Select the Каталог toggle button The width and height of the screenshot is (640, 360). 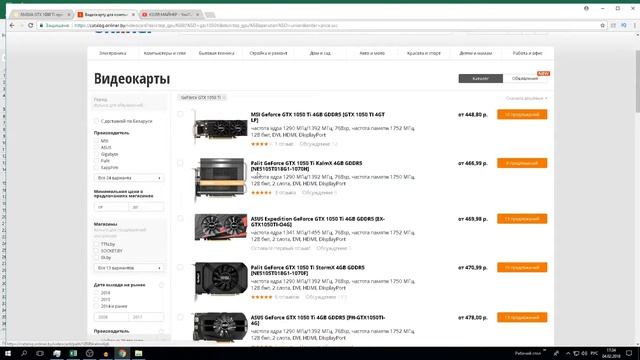480,78
